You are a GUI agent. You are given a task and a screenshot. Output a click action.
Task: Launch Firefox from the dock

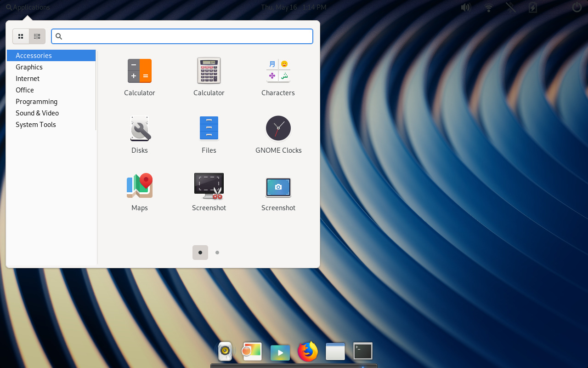coord(307,351)
